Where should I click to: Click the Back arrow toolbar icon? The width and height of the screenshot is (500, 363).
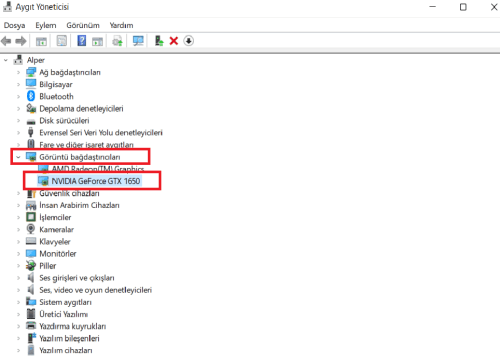6,41
